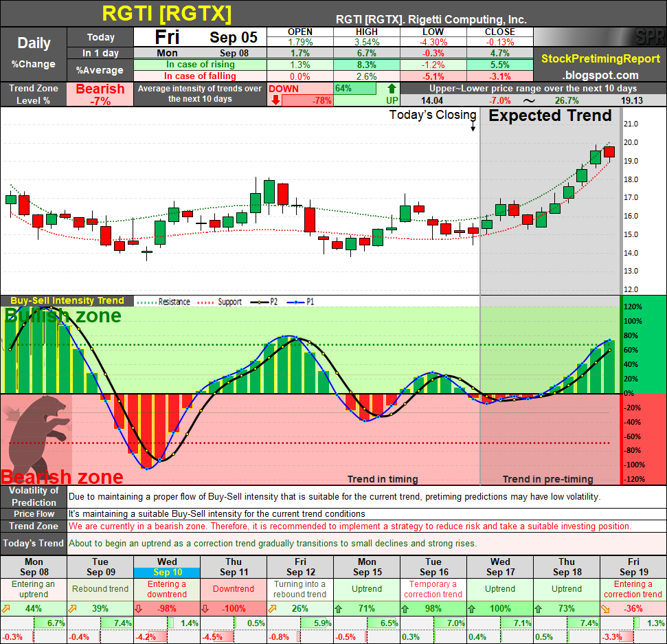Click the 64% UP intensity bar
This screenshot has width=667, height=644.
tap(355, 89)
